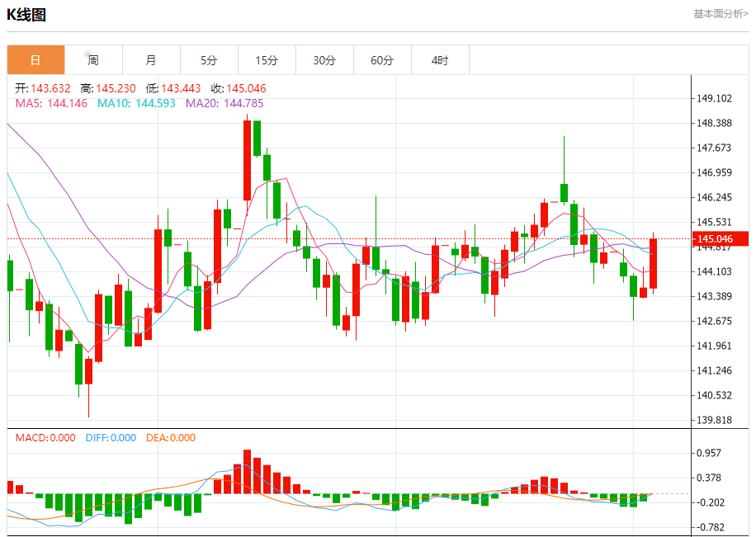Click the 高:145.230 high price value
Viewport: 756px width, 537px height.
point(108,89)
